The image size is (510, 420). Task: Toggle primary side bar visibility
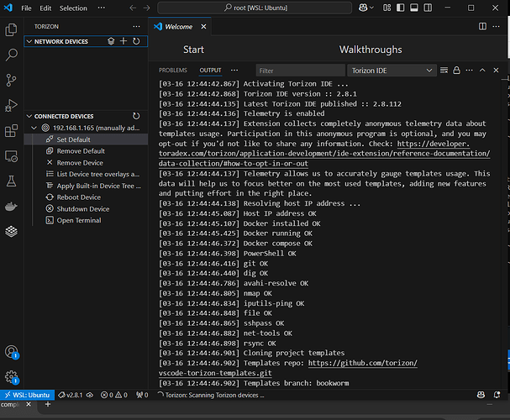click(401, 8)
